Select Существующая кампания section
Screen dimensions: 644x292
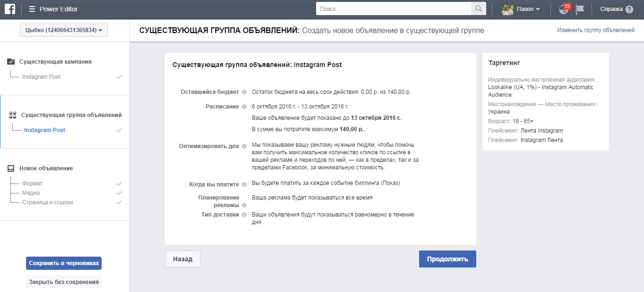55,61
